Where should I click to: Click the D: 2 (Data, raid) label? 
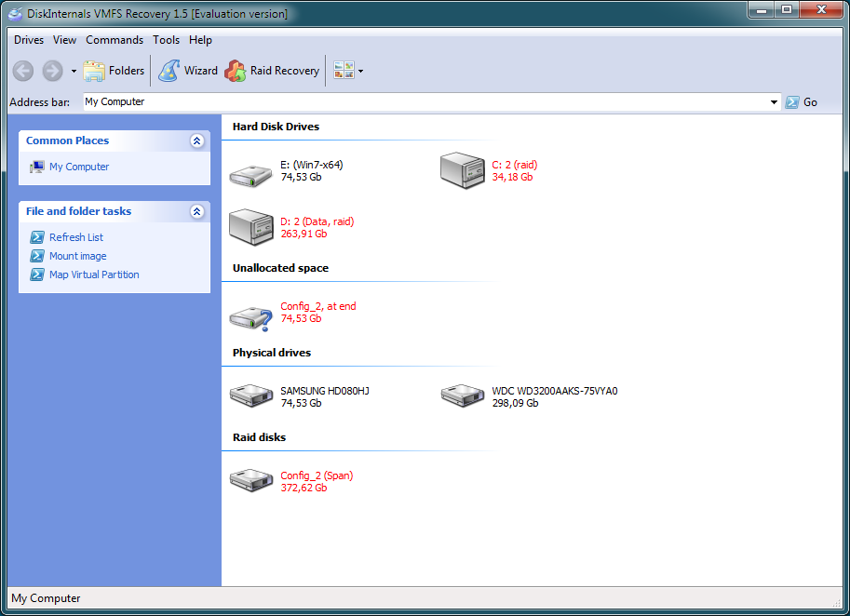coord(317,221)
